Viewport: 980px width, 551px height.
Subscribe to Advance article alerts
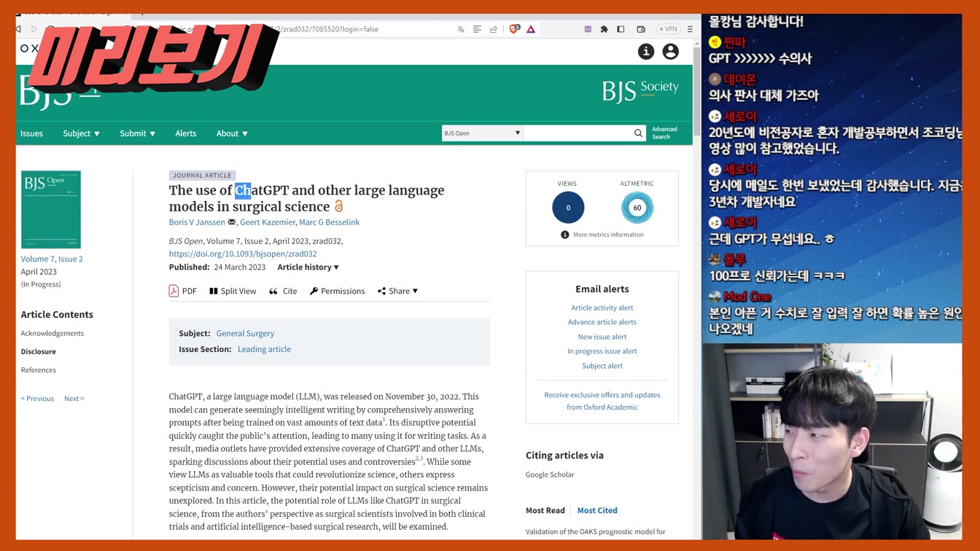(x=602, y=322)
